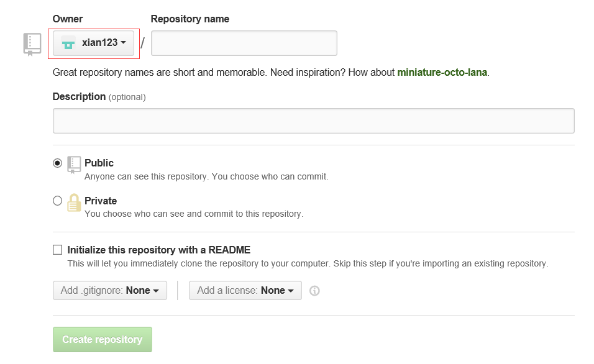Click the README initialization label text

[158, 250]
